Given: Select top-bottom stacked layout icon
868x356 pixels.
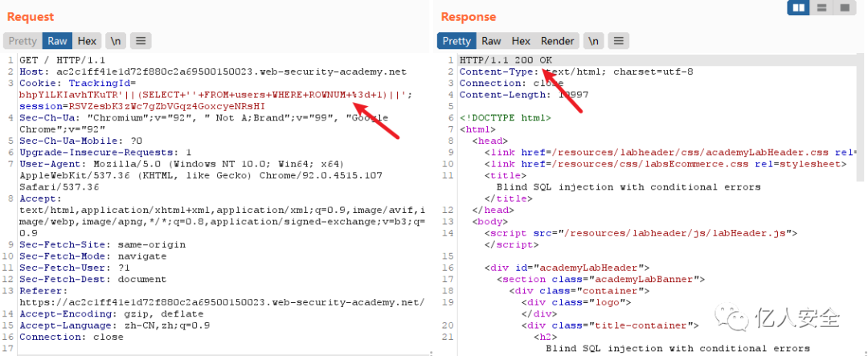Looking at the screenshot, I should click(x=821, y=8).
